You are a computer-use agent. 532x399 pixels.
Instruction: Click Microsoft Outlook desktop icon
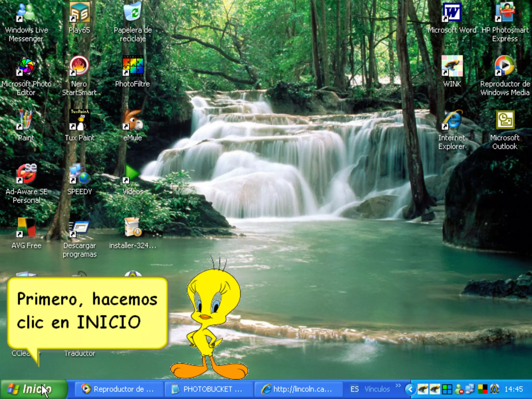click(x=505, y=120)
